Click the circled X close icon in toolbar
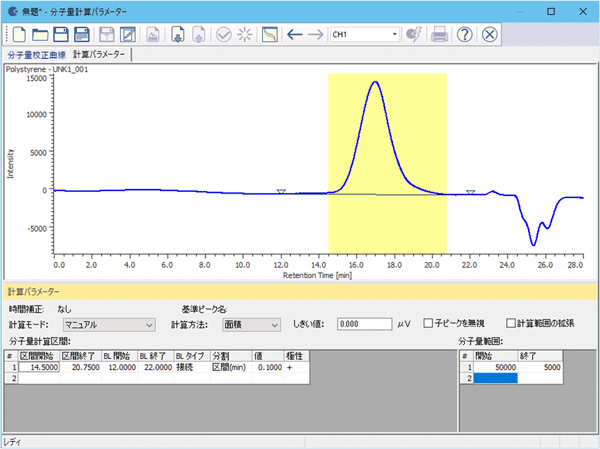 489,34
